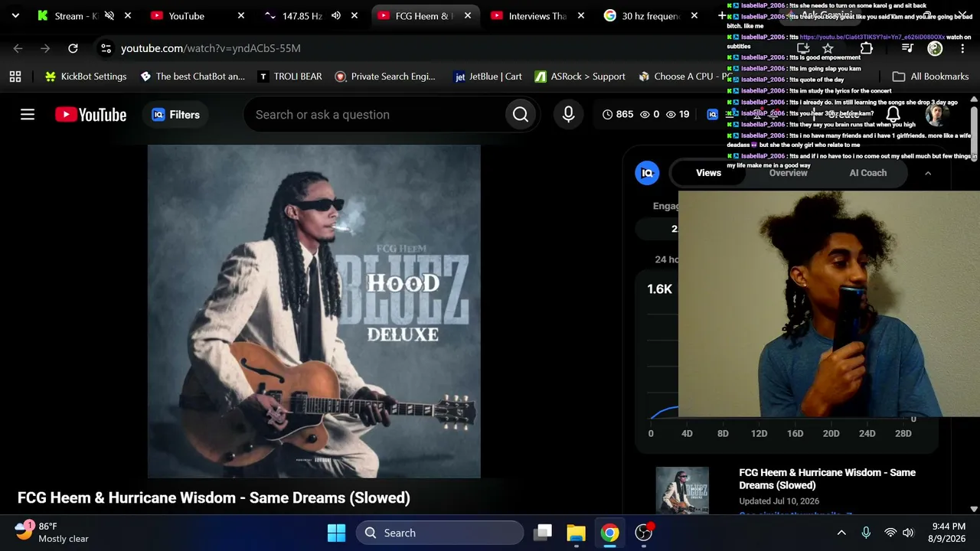980x551 pixels.
Task: Focus the 'Search or ask a question' box
Action: (375, 115)
